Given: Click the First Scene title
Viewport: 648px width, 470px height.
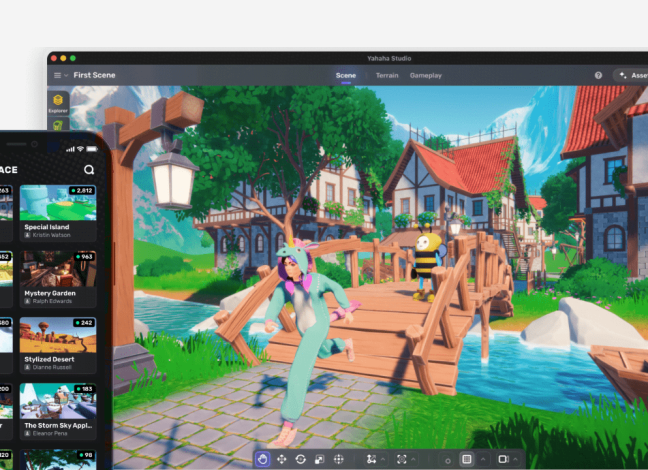Looking at the screenshot, I should (94, 75).
